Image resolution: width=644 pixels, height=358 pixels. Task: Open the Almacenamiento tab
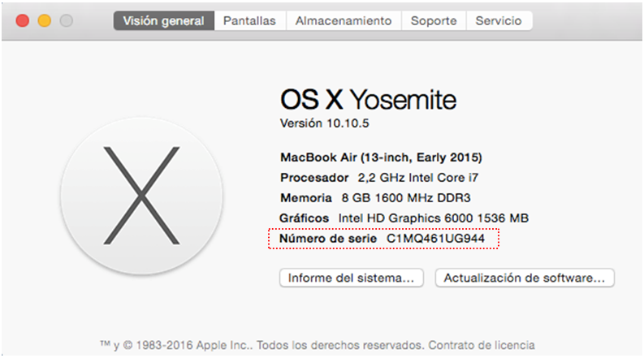tap(343, 21)
